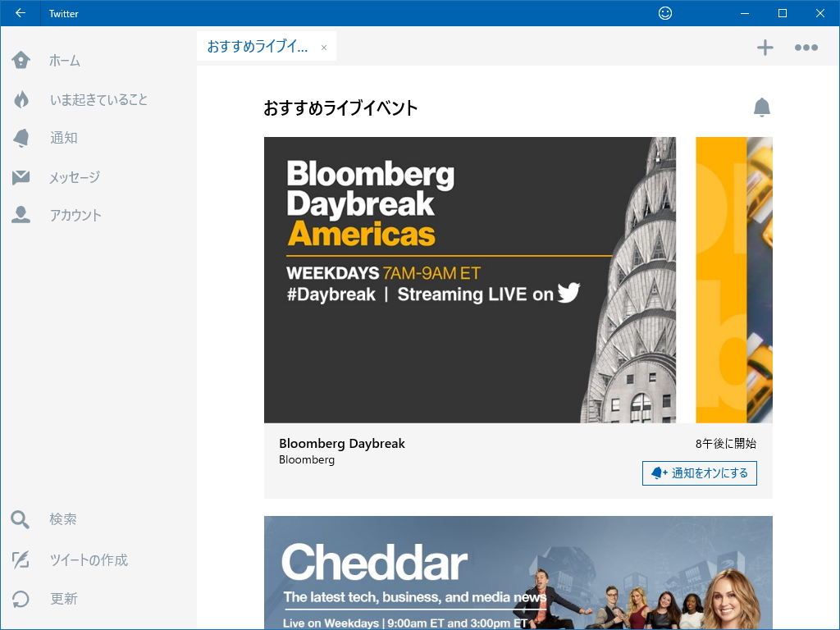This screenshot has height=630, width=840.
Task: Click 検索 label in sidebar
Action: (x=63, y=519)
